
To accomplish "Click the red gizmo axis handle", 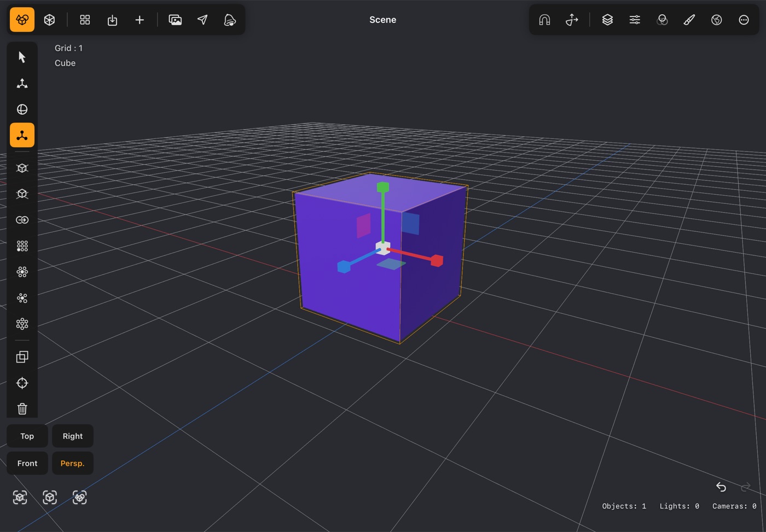I will pyautogui.click(x=437, y=261).
